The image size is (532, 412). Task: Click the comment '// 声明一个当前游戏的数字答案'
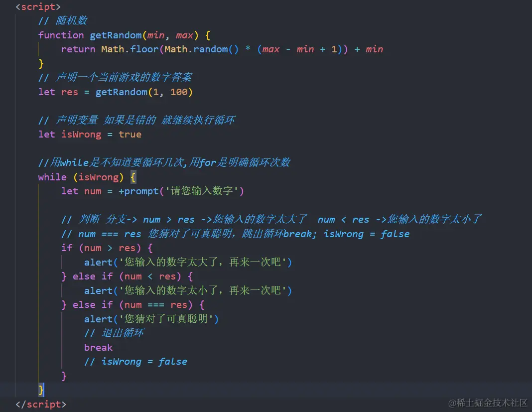tap(116, 77)
